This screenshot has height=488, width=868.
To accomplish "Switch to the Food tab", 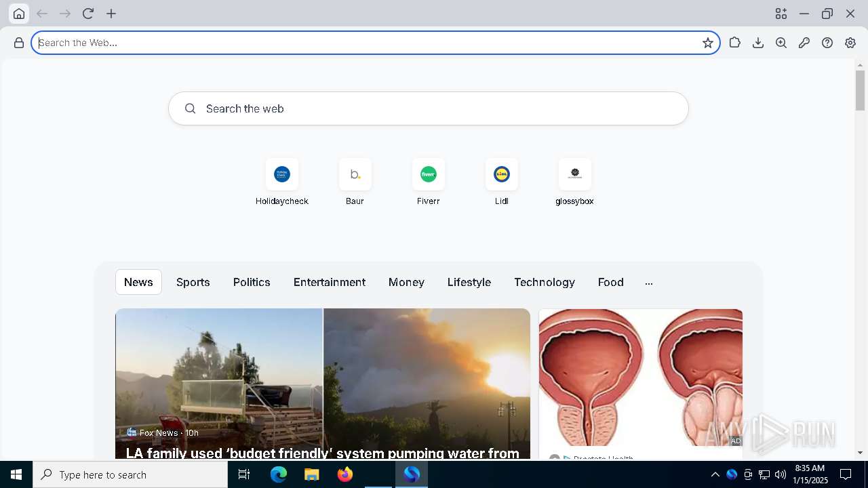I will pos(611,282).
